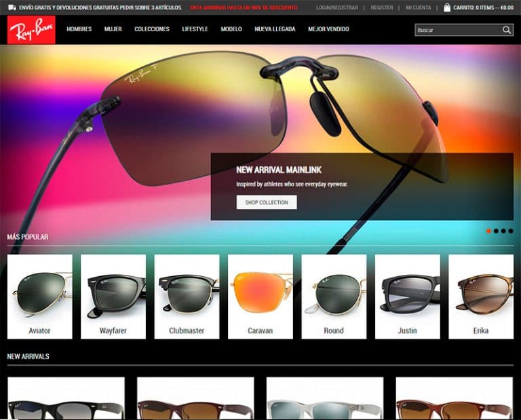Open the Wayfarer sunglasses card
Image resolution: width=521 pixels, height=420 pixels.
113,297
